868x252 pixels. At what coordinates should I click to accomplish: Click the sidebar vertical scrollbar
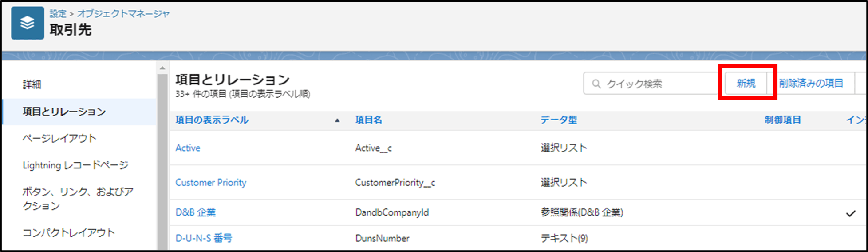pos(162,162)
